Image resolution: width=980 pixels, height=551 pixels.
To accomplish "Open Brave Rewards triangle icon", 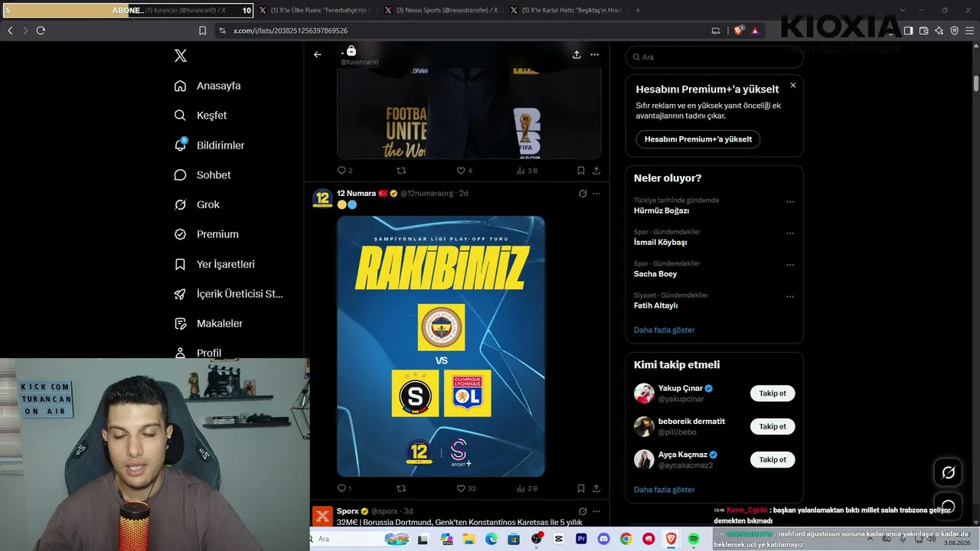I will click(755, 31).
